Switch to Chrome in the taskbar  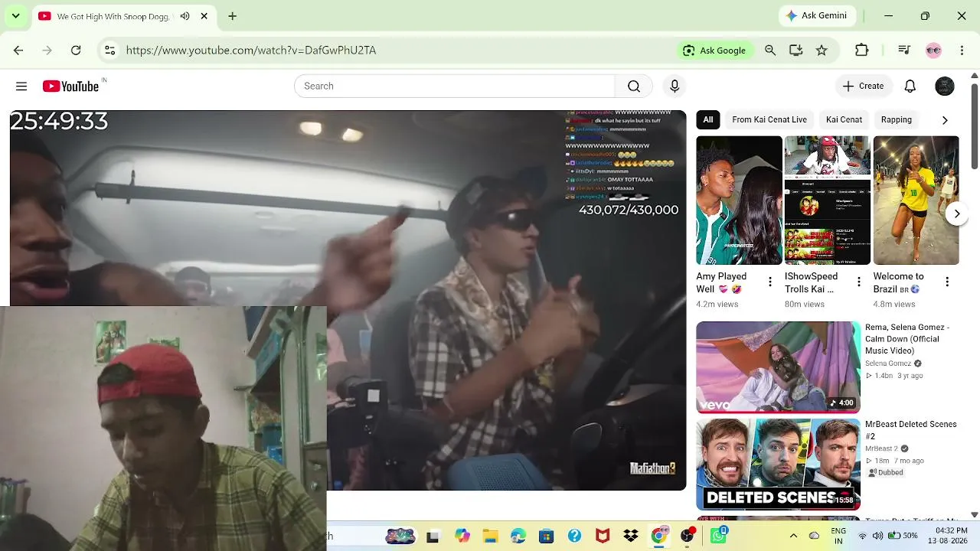[x=658, y=536]
